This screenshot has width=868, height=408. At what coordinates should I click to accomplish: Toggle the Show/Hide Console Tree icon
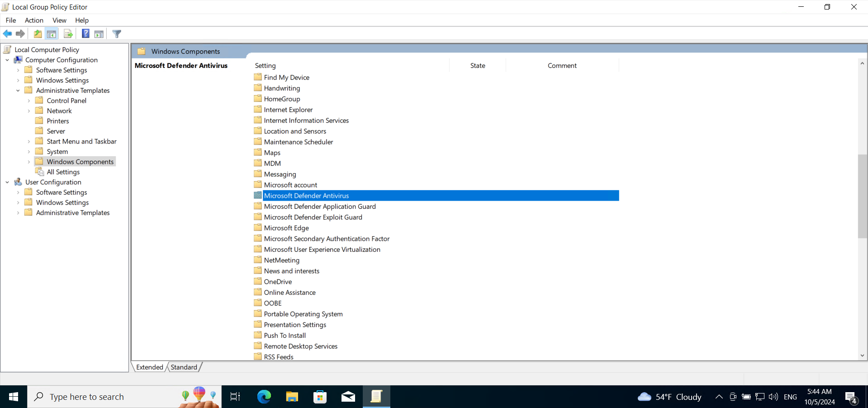[52, 34]
